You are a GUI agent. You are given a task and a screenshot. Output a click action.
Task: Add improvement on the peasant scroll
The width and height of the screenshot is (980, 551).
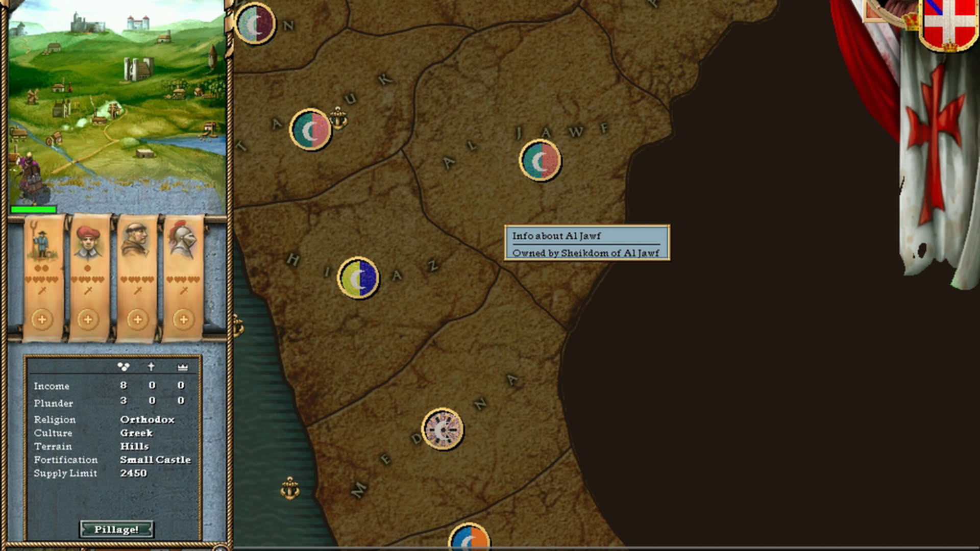pos(42,319)
